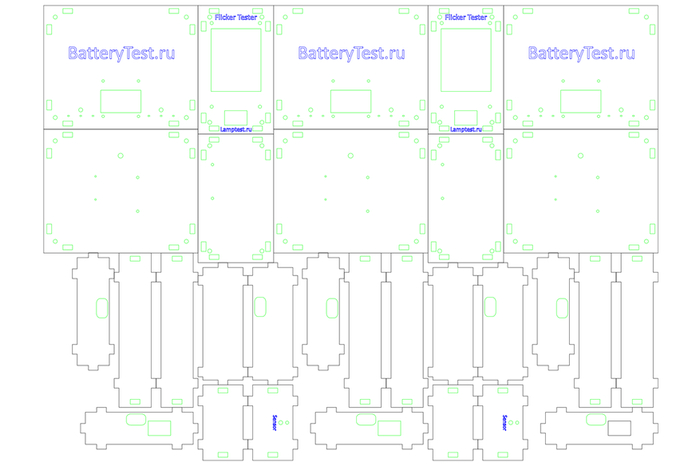
Task: Click rounded slot in leftmost tall side panel
Action: [x=99, y=307]
